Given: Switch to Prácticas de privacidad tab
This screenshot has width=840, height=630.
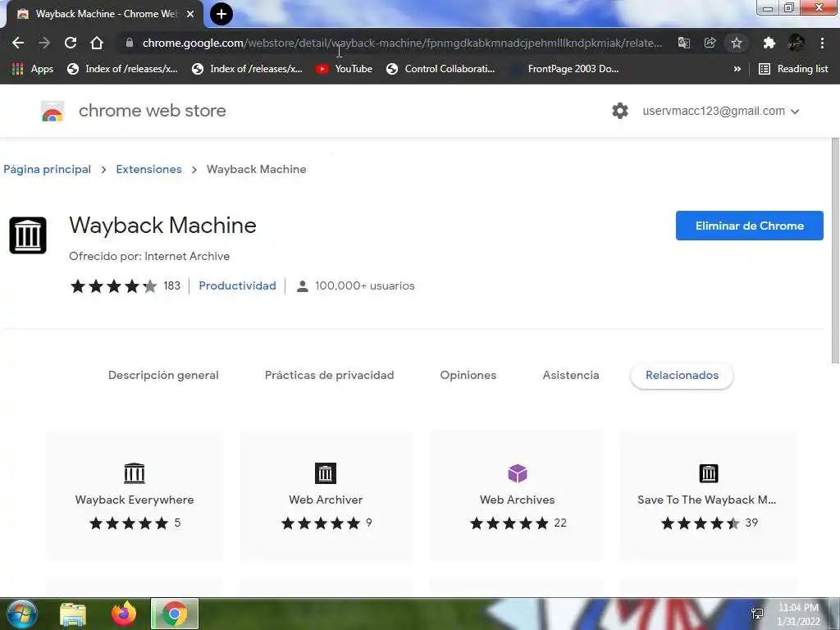Looking at the screenshot, I should click(x=330, y=375).
